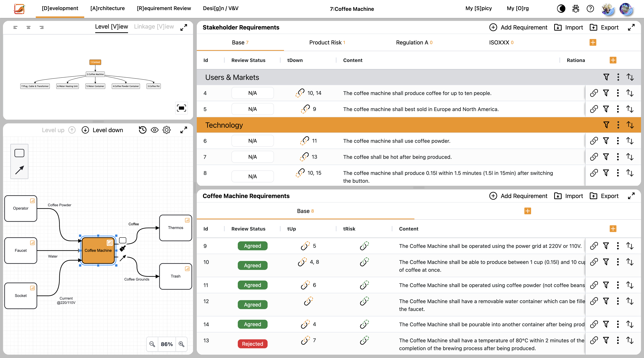Toggle dark mode contrast icon
This screenshot has height=358, width=644.
561,9
